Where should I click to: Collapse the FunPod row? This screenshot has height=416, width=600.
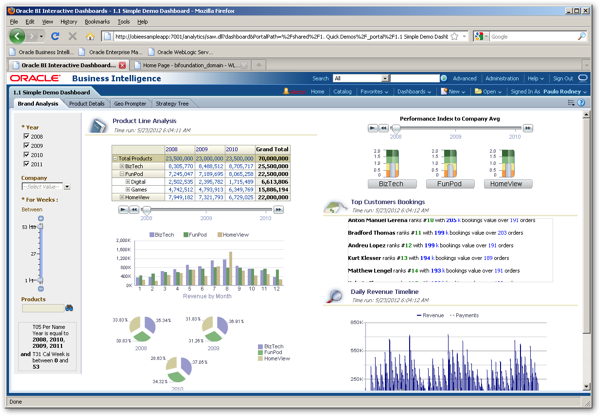click(x=122, y=174)
